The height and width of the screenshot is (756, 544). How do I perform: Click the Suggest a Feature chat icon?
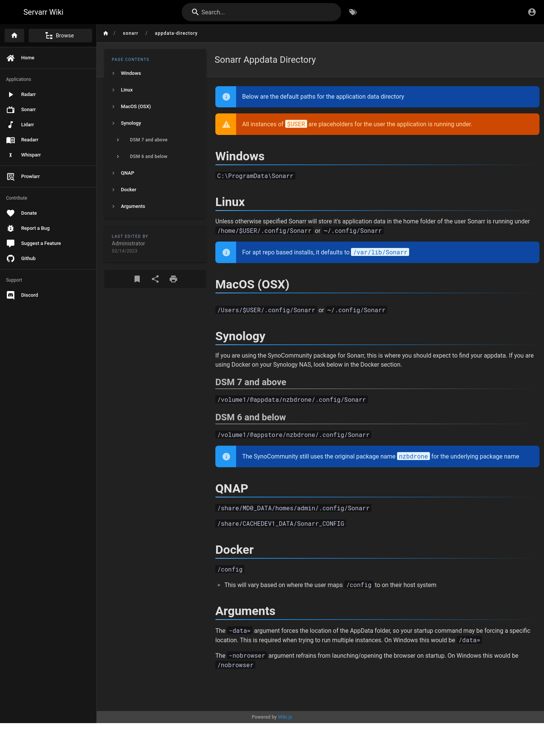[x=11, y=243]
